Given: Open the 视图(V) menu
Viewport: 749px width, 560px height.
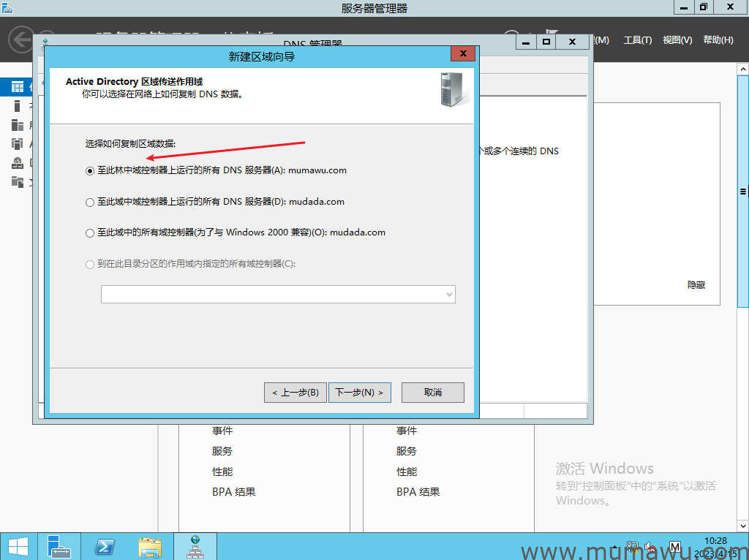Looking at the screenshot, I should tap(677, 40).
